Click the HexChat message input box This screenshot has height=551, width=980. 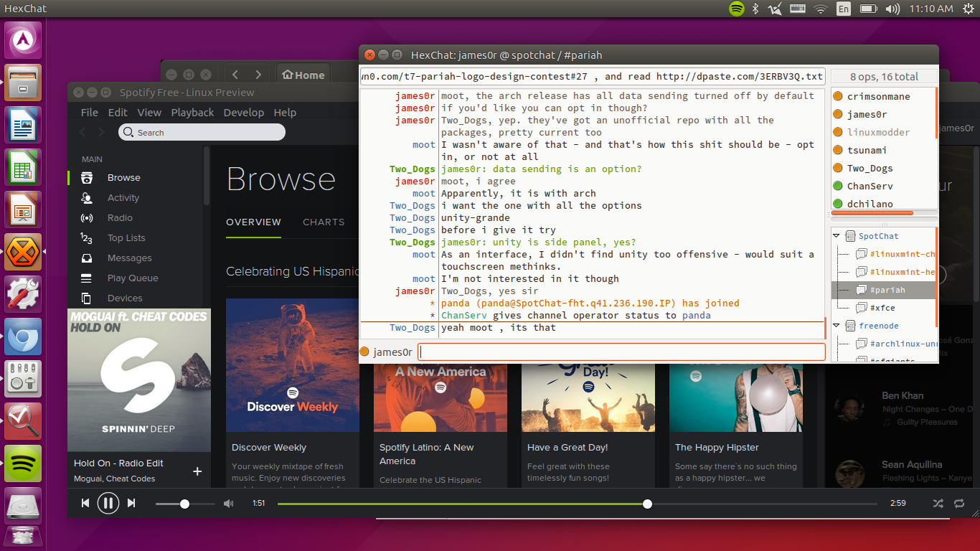tap(622, 352)
